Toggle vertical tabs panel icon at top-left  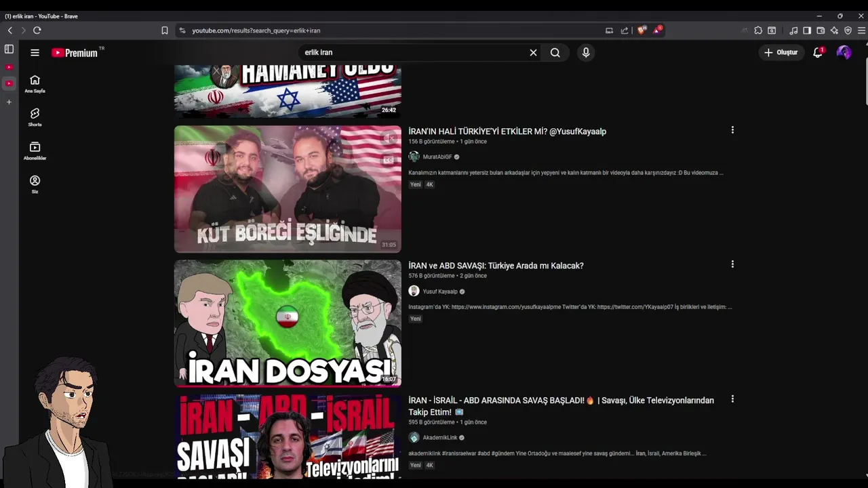(x=9, y=49)
